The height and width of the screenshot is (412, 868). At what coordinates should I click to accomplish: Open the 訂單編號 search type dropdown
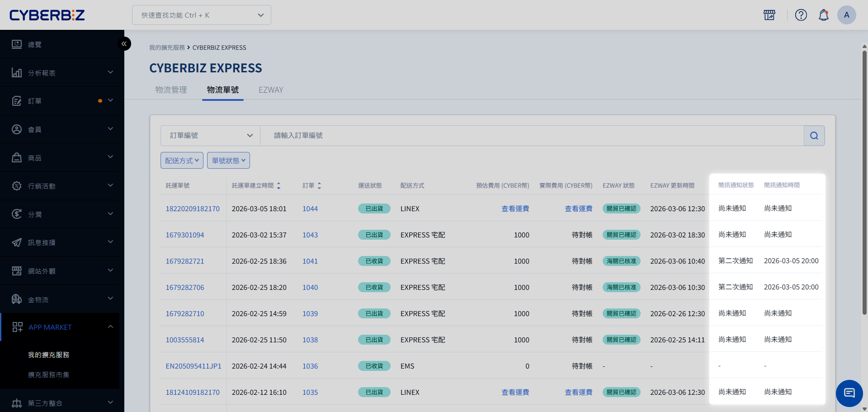click(x=210, y=136)
